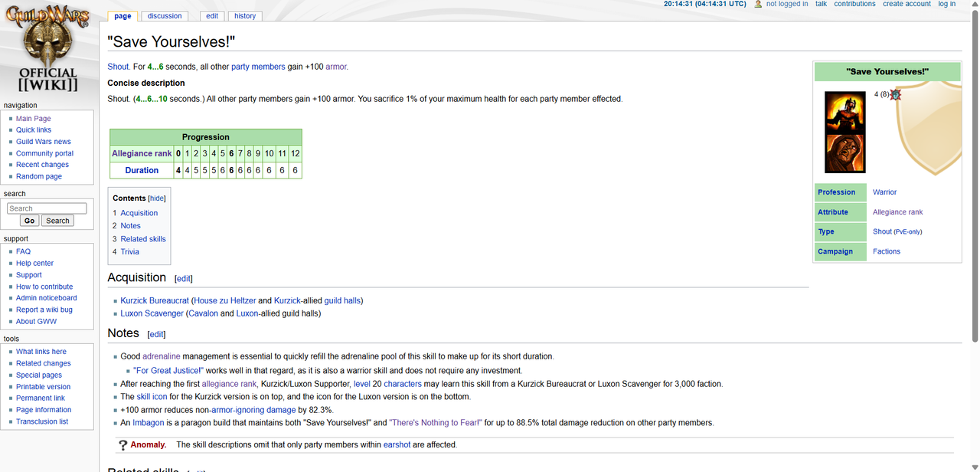
Task: Click the log in link
Action: 947,4
